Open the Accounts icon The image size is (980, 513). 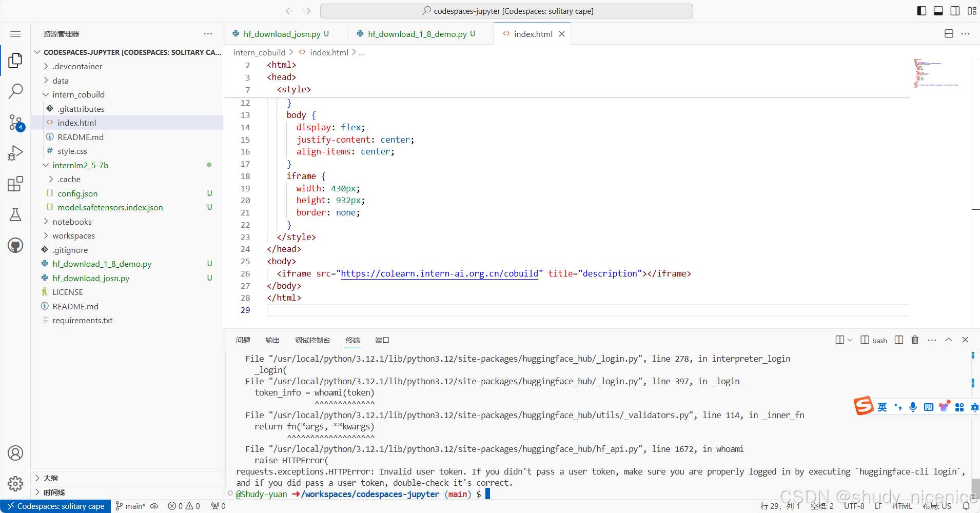point(15,453)
